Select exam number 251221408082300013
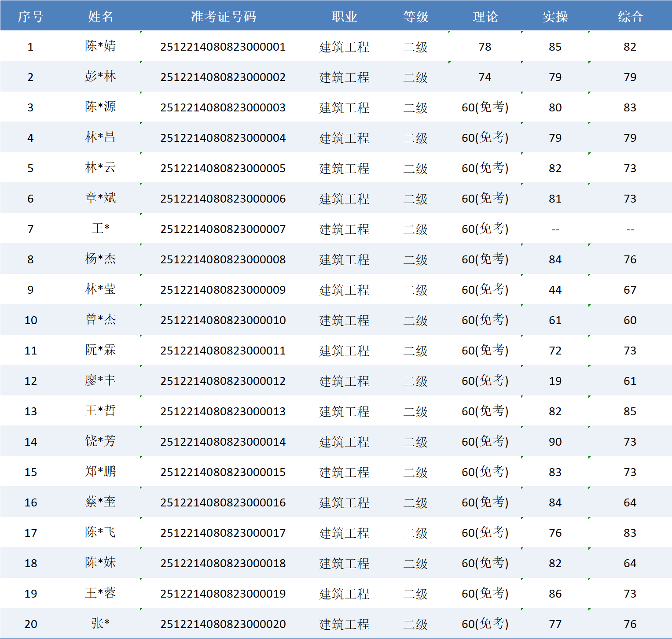The width and height of the screenshot is (672, 639). [223, 411]
